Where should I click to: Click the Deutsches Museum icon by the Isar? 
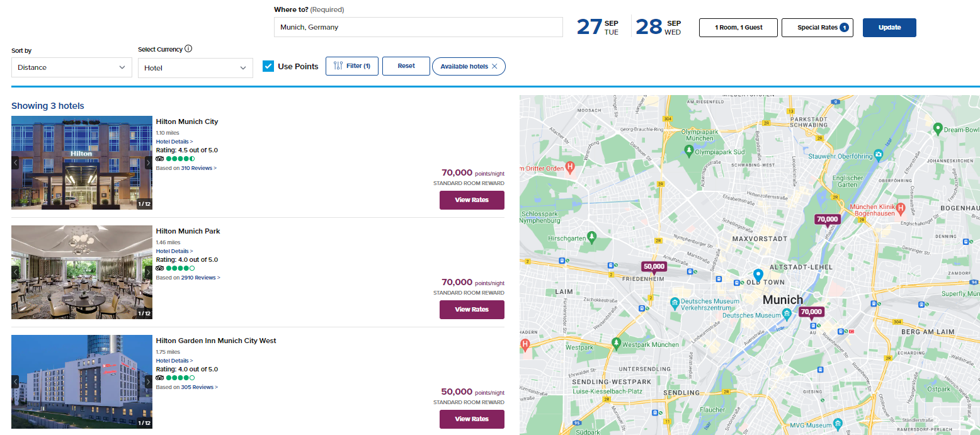[x=787, y=313]
